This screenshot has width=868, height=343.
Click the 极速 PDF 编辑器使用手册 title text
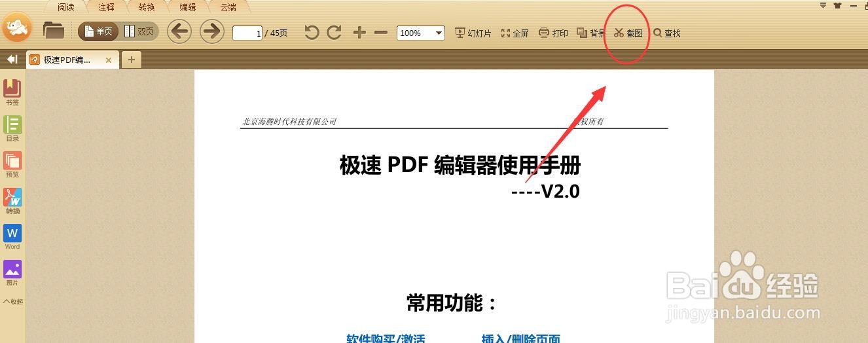click(x=460, y=165)
